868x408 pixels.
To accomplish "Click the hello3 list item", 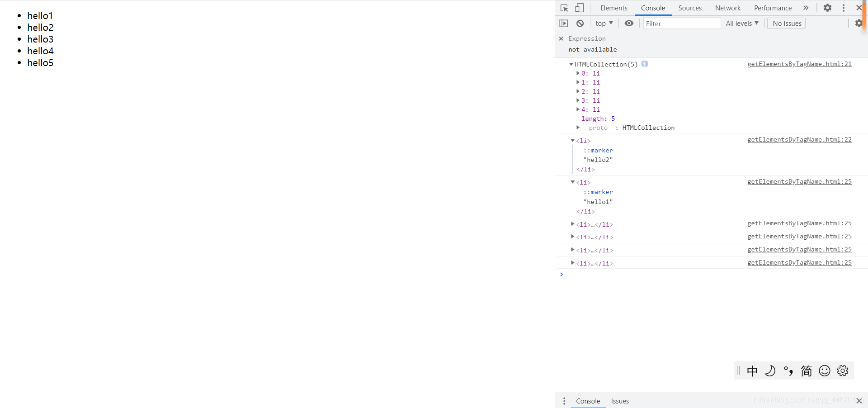I will [x=40, y=39].
